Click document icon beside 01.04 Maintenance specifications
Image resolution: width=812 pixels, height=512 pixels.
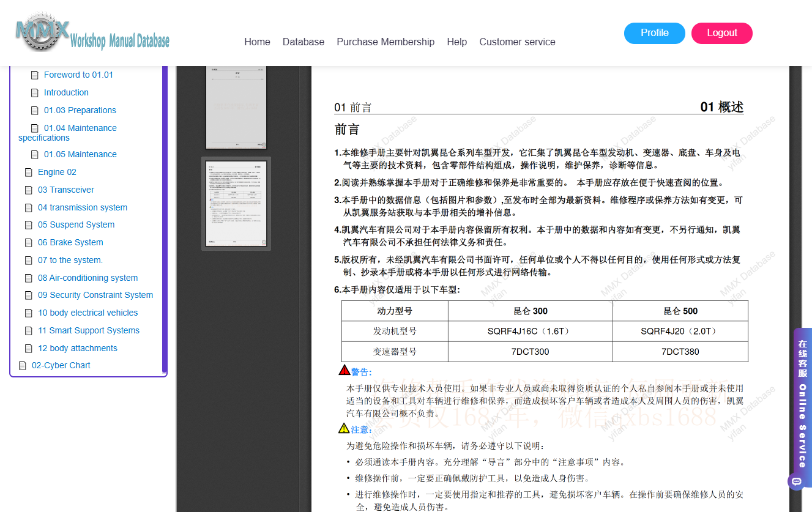pos(35,128)
